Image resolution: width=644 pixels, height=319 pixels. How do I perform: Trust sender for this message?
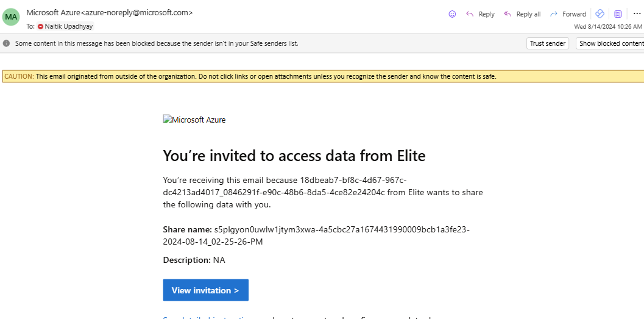coord(548,43)
